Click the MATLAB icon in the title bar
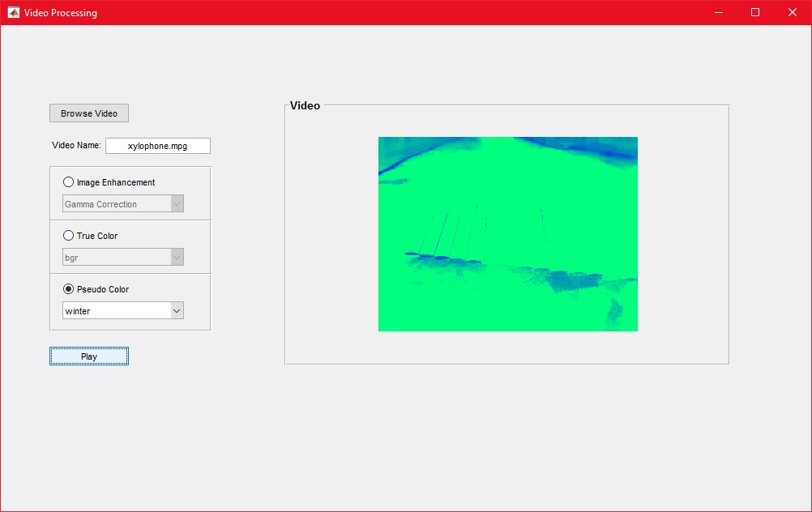Screen dimensions: 812x512 [13, 12]
